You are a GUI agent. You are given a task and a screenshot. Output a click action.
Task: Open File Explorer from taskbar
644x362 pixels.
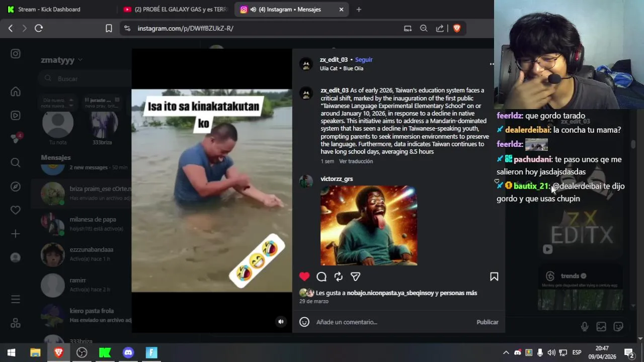(35, 352)
